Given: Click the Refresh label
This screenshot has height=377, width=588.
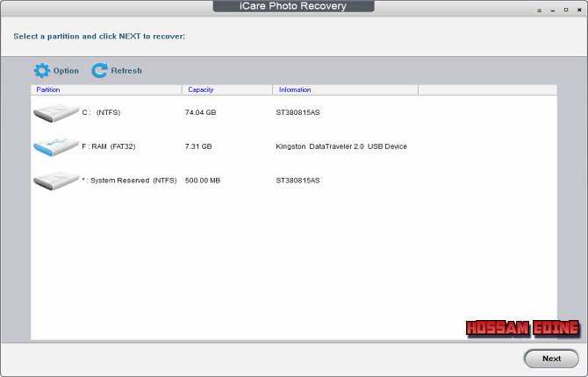Looking at the screenshot, I should (126, 71).
